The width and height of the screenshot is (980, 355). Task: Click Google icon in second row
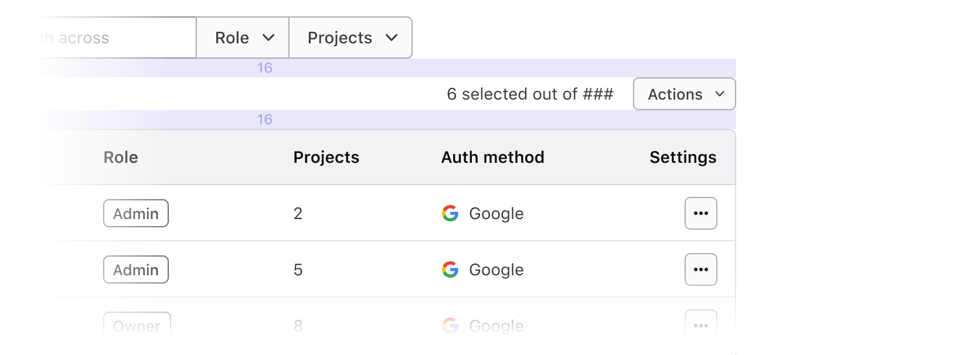[450, 269]
